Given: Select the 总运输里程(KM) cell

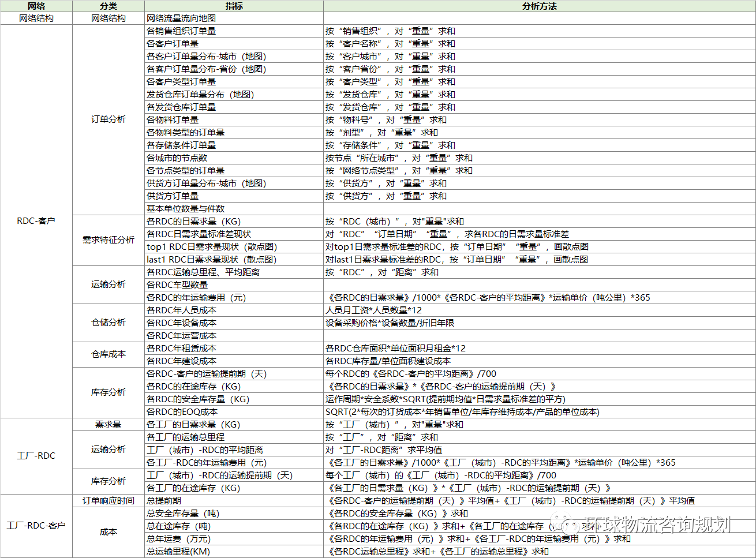Looking at the screenshot, I should pos(234,551).
